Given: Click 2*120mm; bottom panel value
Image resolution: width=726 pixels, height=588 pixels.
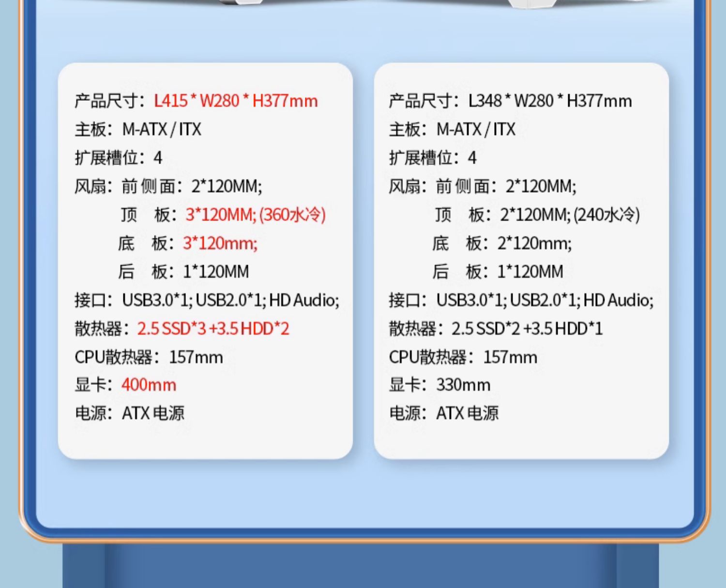Looking at the screenshot, I should click(535, 243).
